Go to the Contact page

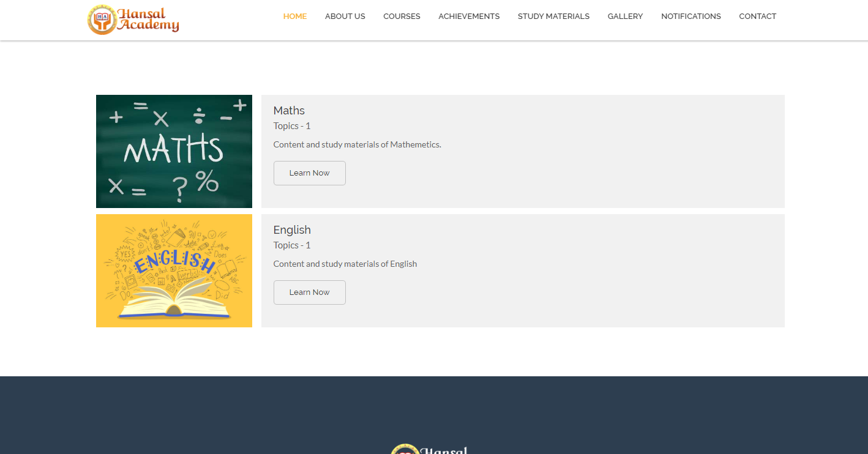(x=757, y=17)
